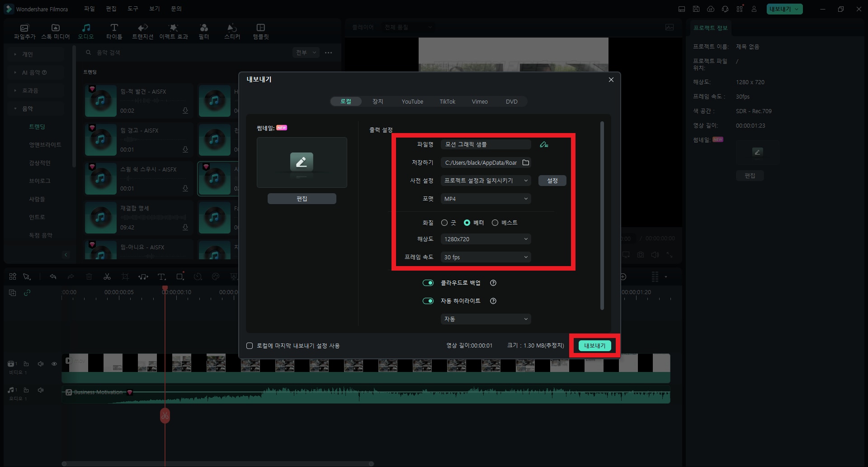The width and height of the screenshot is (868, 467).
Task: Click the 내보내기 button in top title bar
Action: [x=784, y=9]
